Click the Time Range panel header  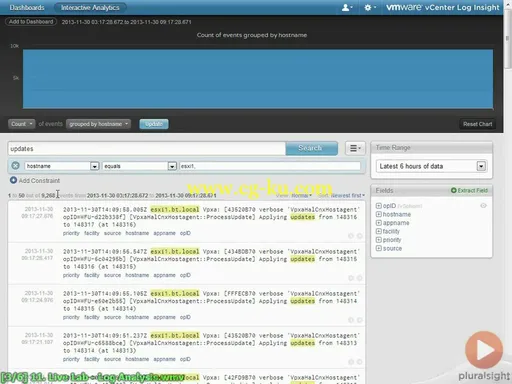pos(431,147)
